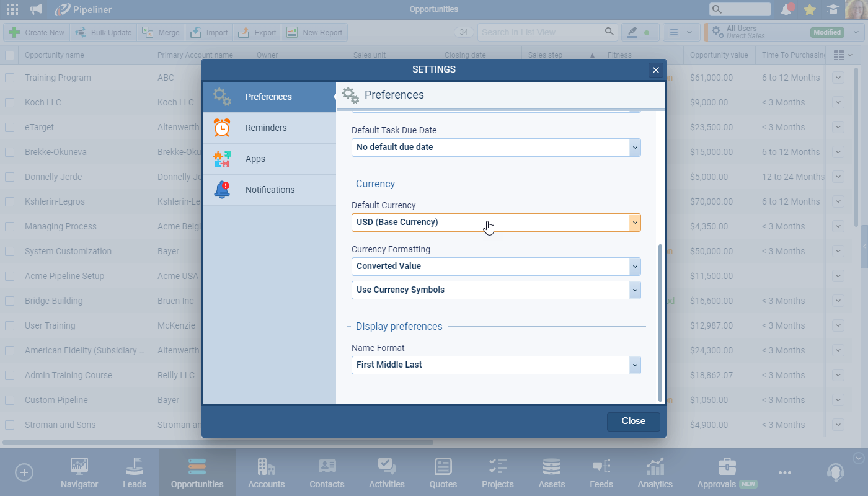
Task: Open the Notifications bell icon in settings
Action: pos(221,190)
